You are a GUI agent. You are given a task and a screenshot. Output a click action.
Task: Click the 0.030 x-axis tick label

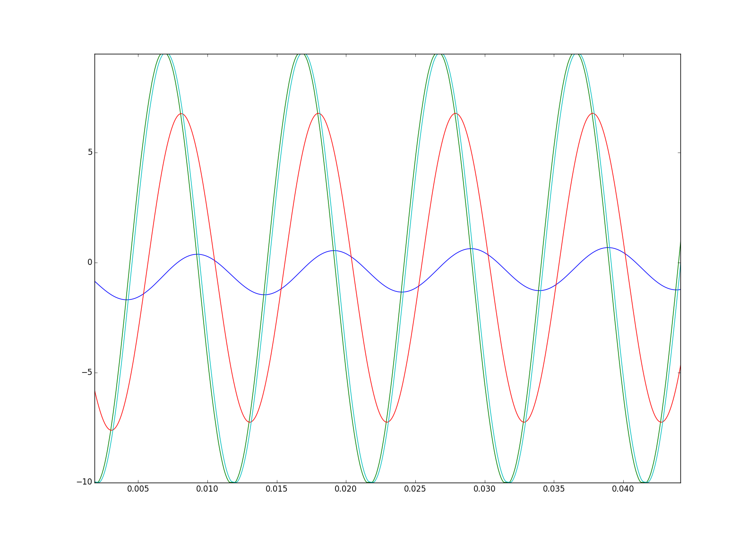[x=484, y=489]
